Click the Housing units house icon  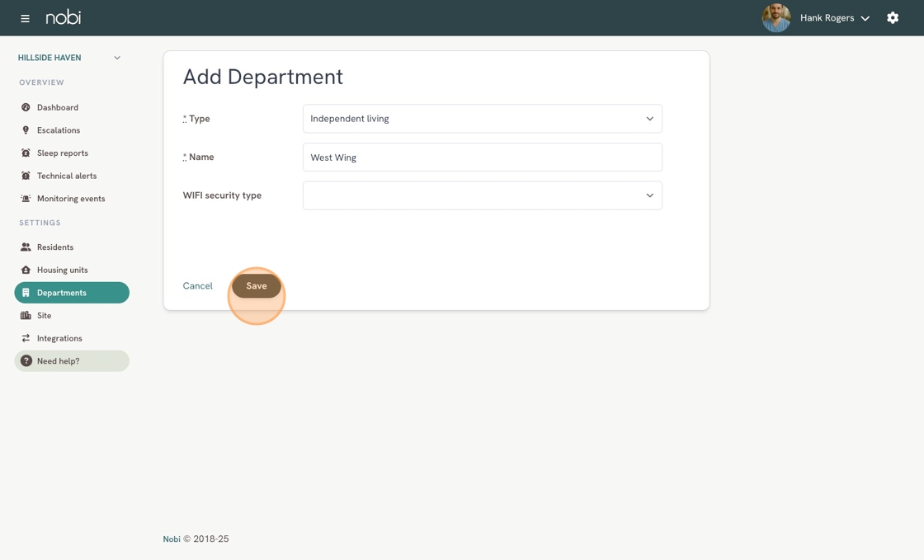(26, 270)
